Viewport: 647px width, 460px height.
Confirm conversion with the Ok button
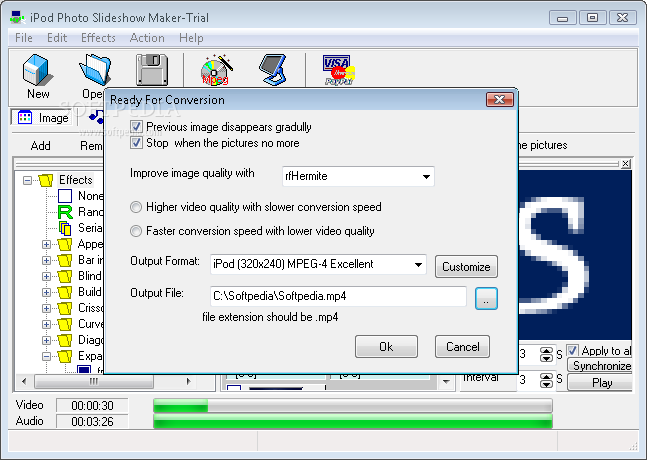[x=386, y=347]
